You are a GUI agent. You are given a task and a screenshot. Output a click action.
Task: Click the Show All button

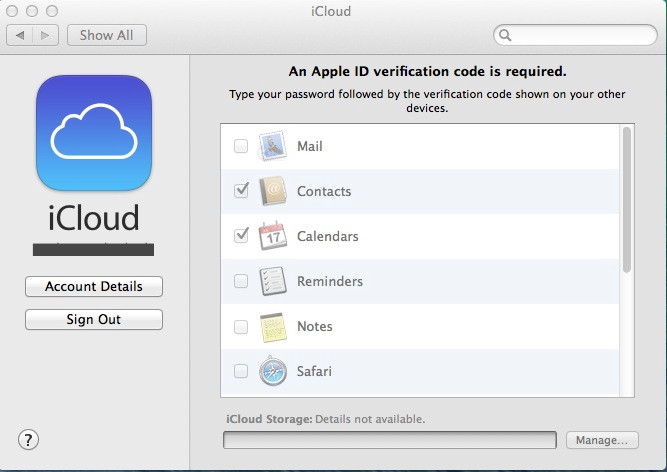pyautogui.click(x=107, y=35)
